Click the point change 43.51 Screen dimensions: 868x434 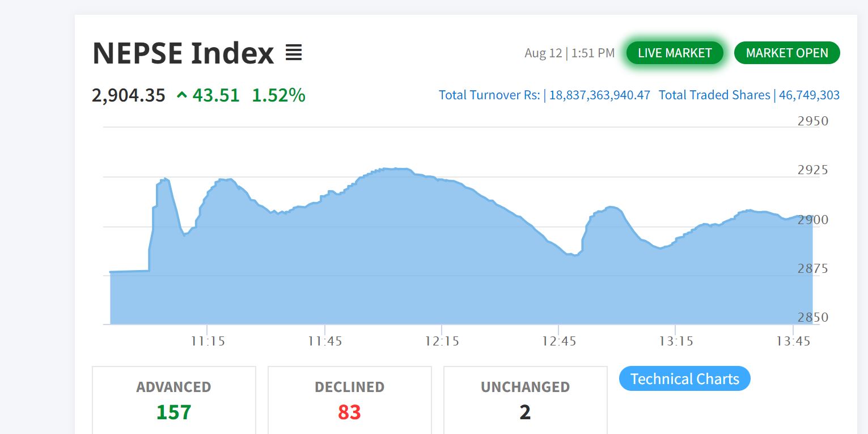[x=216, y=95]
